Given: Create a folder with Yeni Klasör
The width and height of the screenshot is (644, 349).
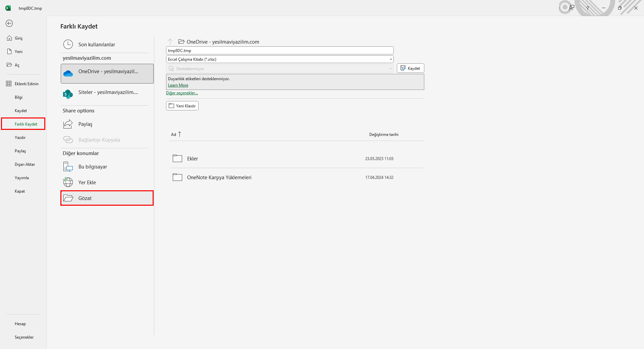Looking at the screenshot, I should click(x=182, y=106).
